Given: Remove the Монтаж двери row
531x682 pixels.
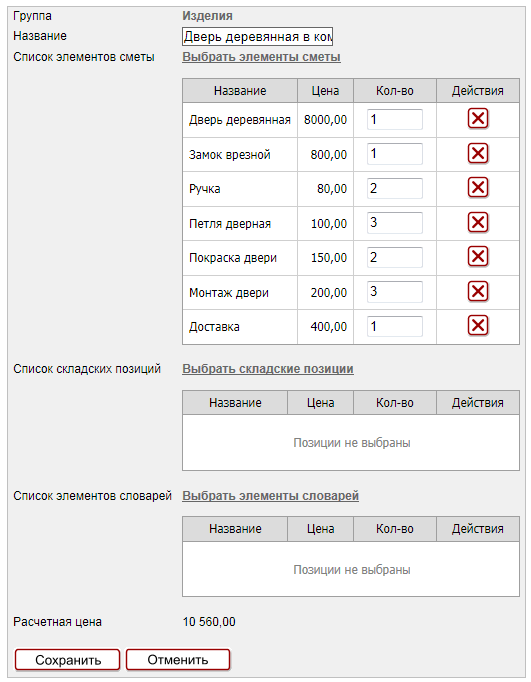Looking at the screenshot, I should pos(478,291).
